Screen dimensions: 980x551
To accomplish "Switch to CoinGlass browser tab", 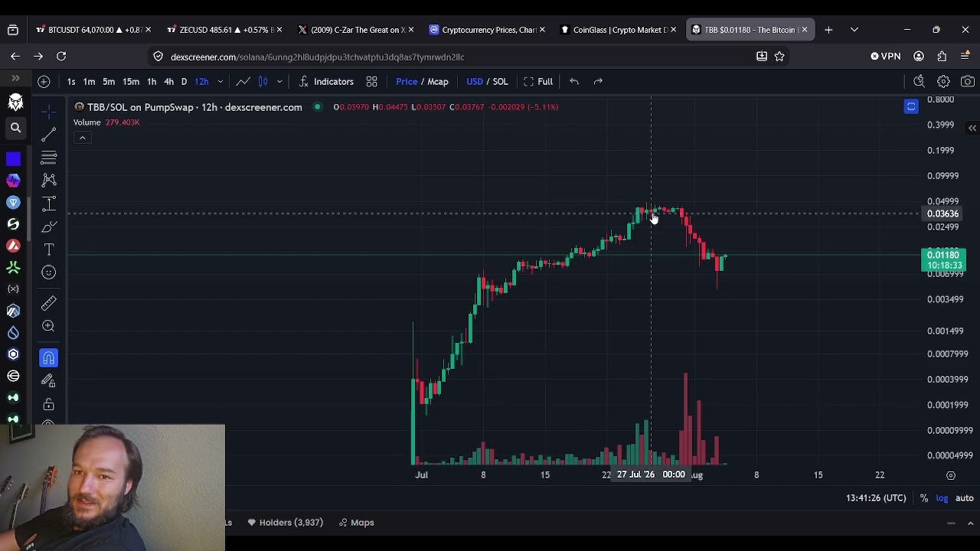I will 617,30.
